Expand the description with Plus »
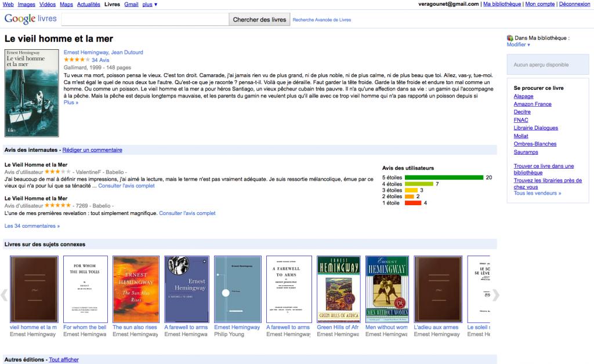This screenshot has width=594, height=364. click(71, 103)
